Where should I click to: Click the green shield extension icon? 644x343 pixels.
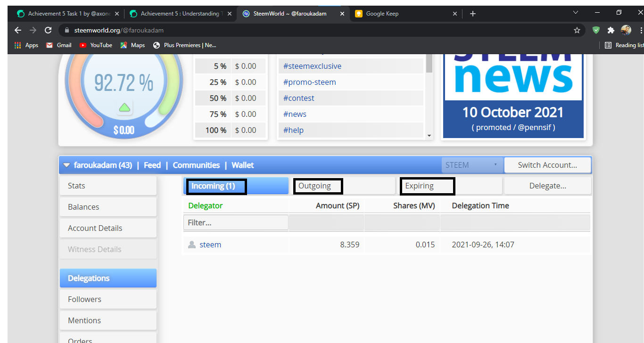point(596,30)
